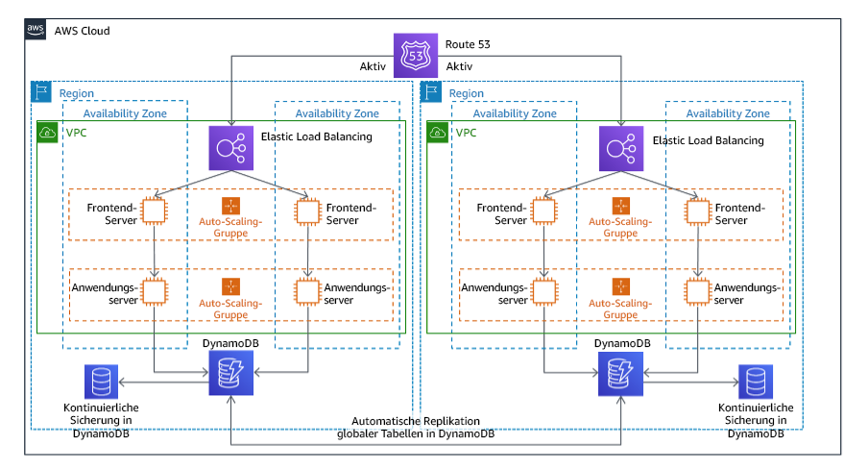Select the rightmost Frontend-Server chip icon
The height and width of the screenshot is (470, 868).
click(697, 211)
